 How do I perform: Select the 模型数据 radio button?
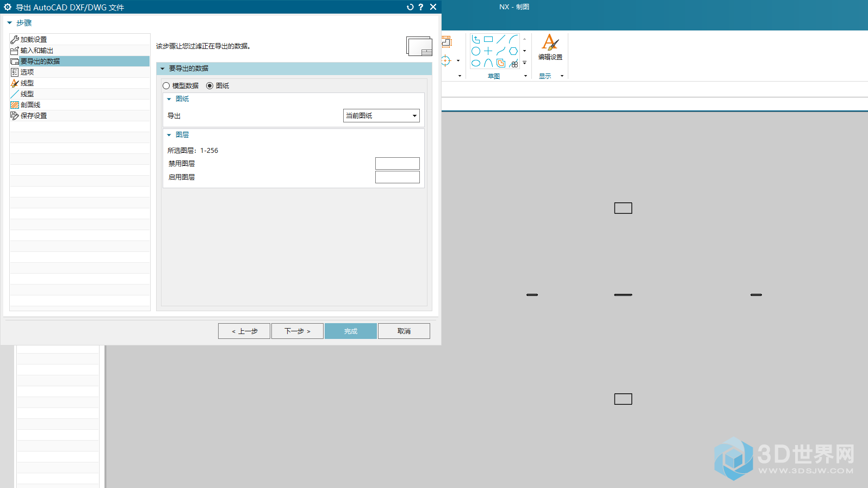point(166,86)
